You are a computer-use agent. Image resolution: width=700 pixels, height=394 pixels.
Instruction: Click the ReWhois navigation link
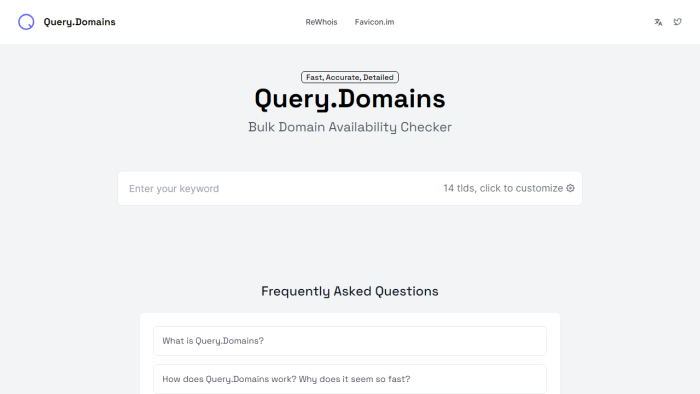(321, 22)
